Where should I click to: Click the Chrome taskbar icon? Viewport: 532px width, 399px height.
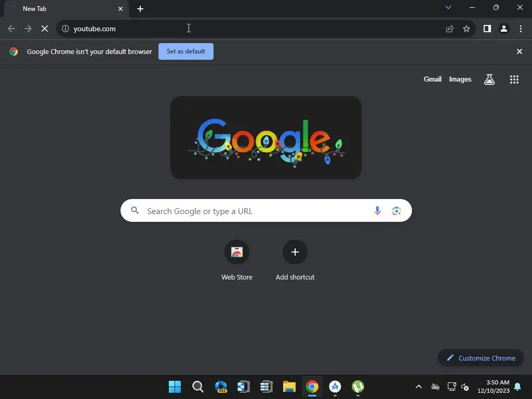[x=312, y=387]
